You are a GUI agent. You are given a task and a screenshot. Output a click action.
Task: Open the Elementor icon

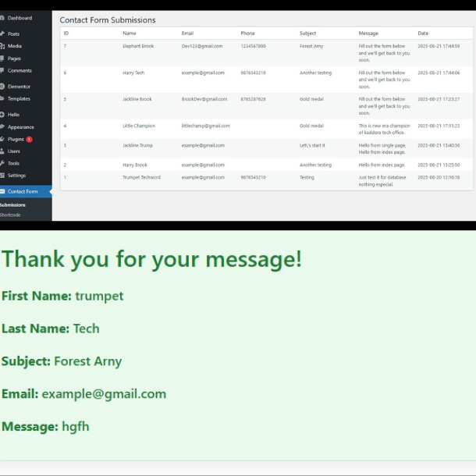pyautogui.click(x=3, y=87)
